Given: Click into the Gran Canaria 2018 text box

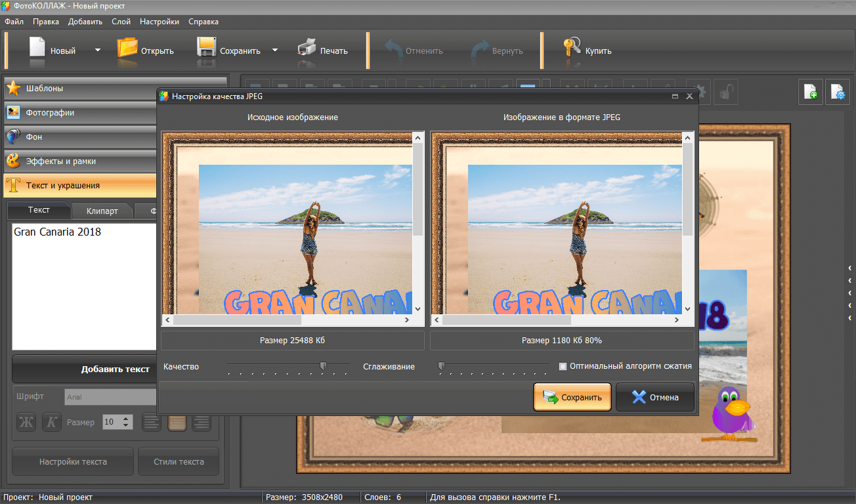Looking at the screenshot, I should 84,286.
